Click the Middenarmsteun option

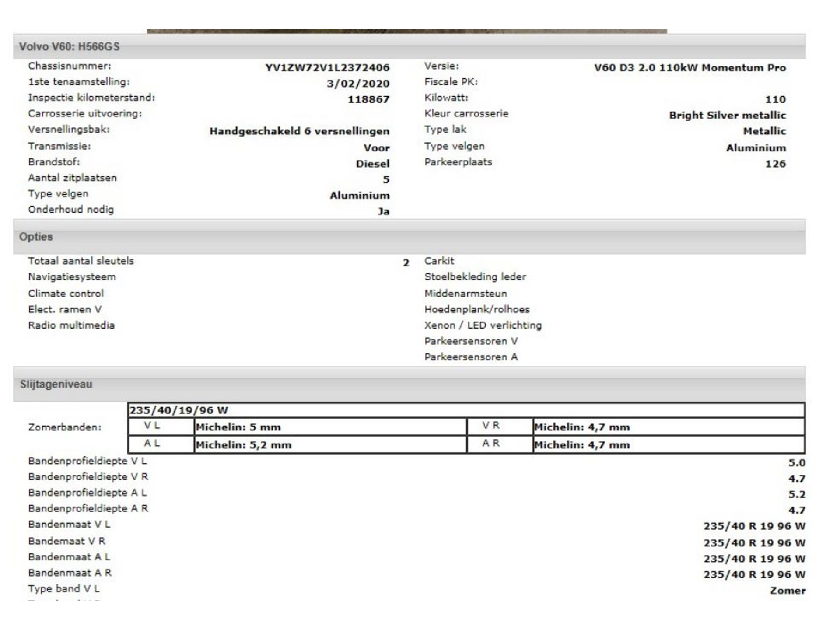(465, 294)
